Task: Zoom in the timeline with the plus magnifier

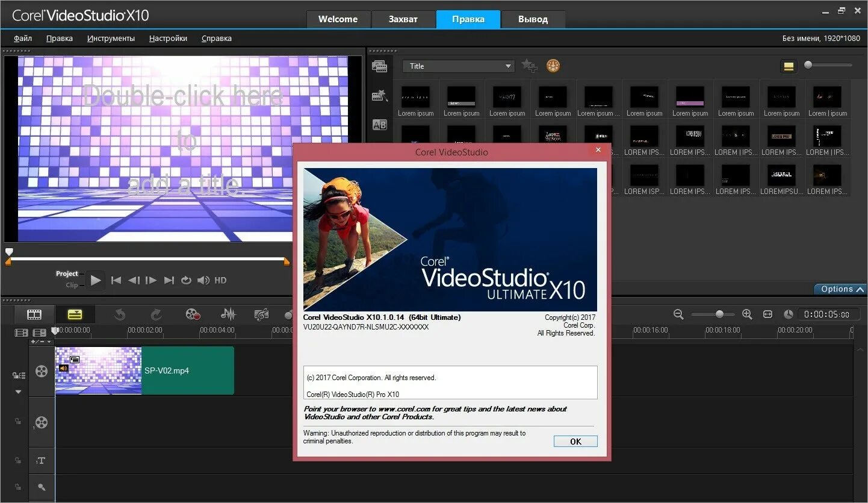Action: [747, 314]
